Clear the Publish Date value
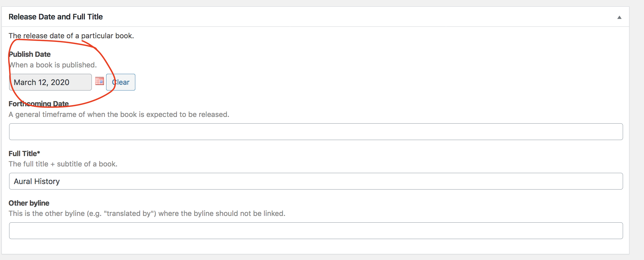644x260 pixels. (x=121, y=82)
